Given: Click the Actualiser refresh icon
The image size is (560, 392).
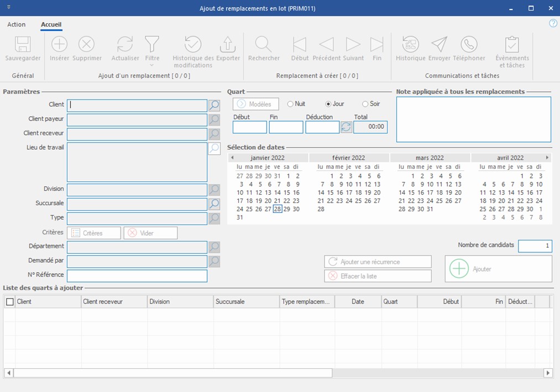Looking at the screenshot, I should click(125, 45).
